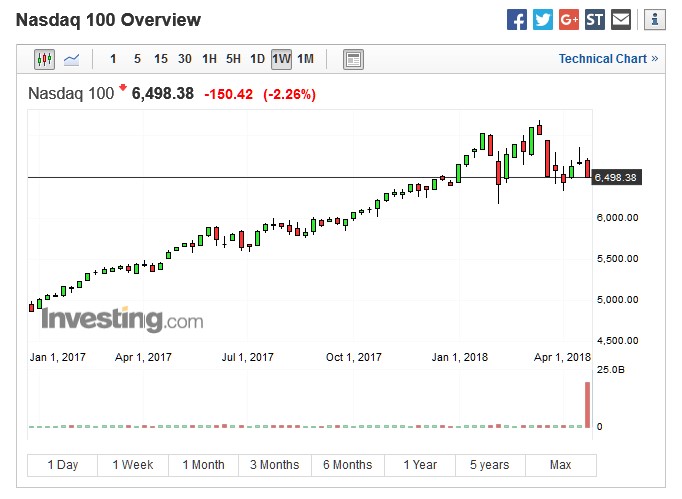Click the 6,000.00 price axis label
The height and width of the screenshot is (499, 682).
pos(618,218)
